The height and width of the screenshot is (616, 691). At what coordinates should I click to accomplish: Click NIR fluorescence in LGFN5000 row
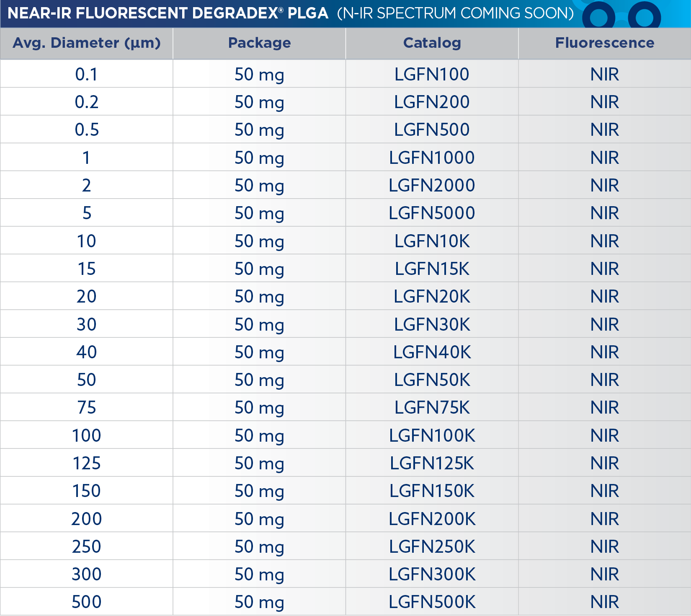tap(605, 213)
